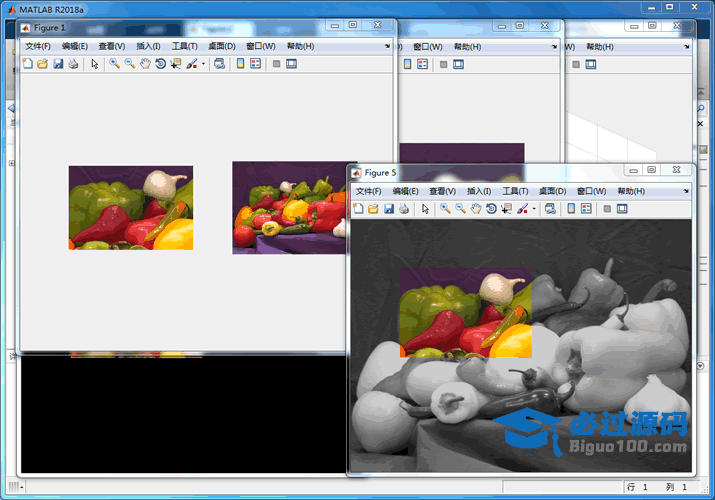Open the 工具(T) menu in Figure 5

point(515,191)
